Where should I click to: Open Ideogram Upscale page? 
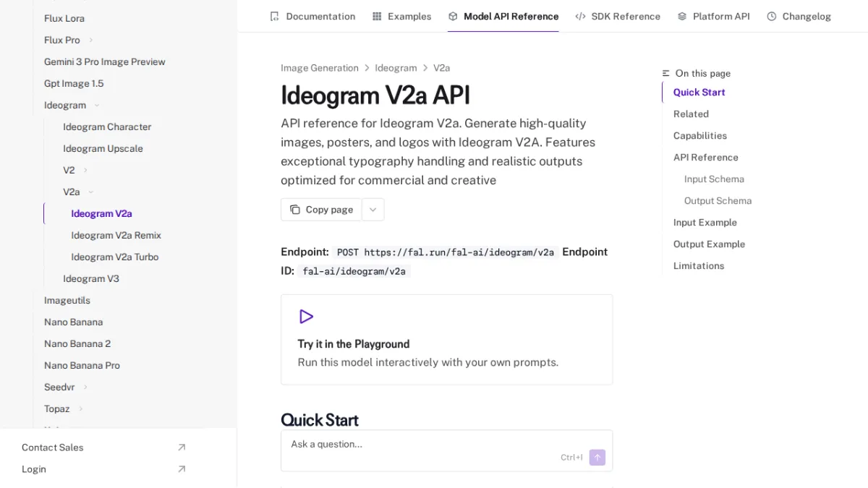(103, 149)
